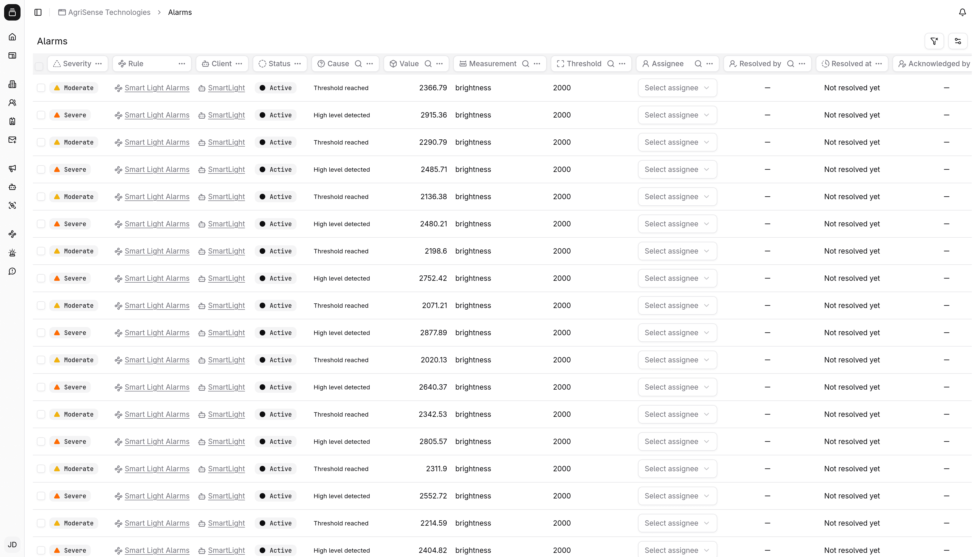Click the megaphone icon in sidebar
980x557 pixels.
tap(12, 168)
